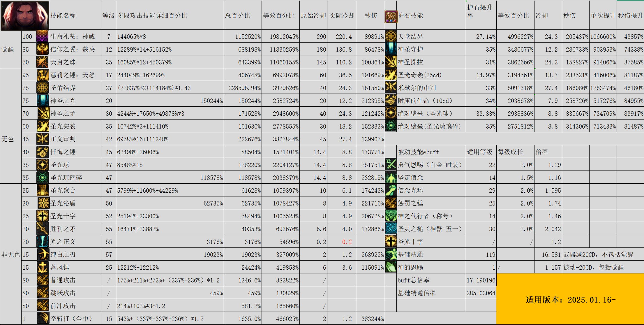Click the 实际冷却 column header

[342, 16]
